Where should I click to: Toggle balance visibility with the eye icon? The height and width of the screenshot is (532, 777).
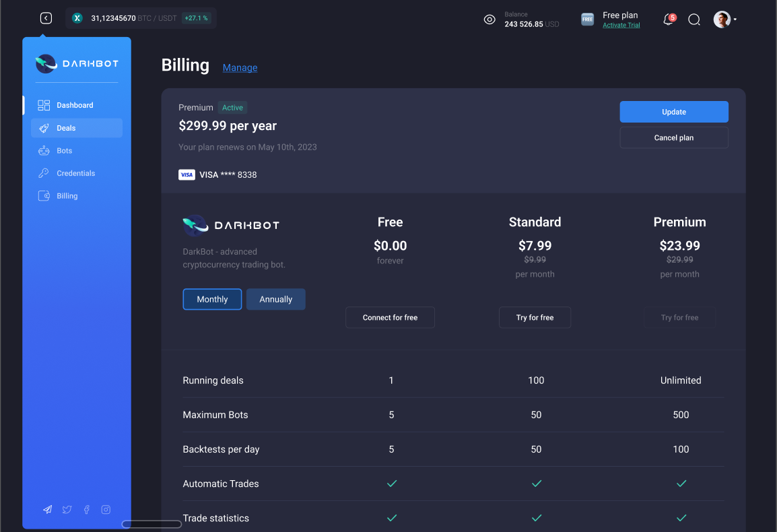(x=489, y=20)
